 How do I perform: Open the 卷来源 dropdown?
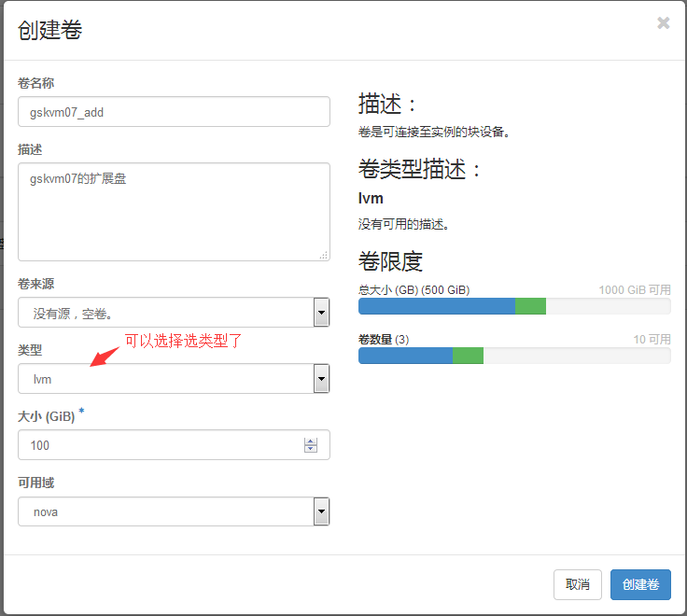click(164, 313)
